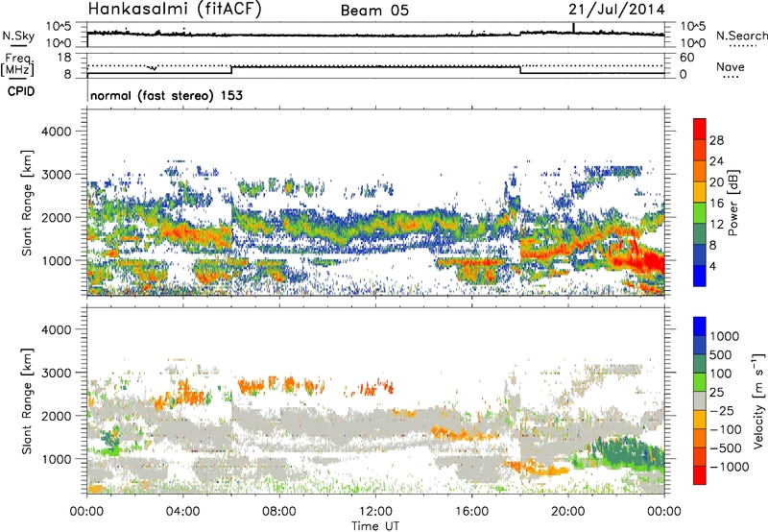
Task: Click the "500" tick on Velocity color bar
Action: point(721,354)
